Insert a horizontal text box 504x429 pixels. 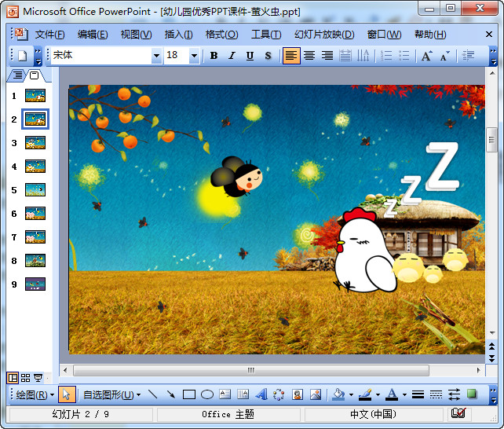click(x=225, y=394)
